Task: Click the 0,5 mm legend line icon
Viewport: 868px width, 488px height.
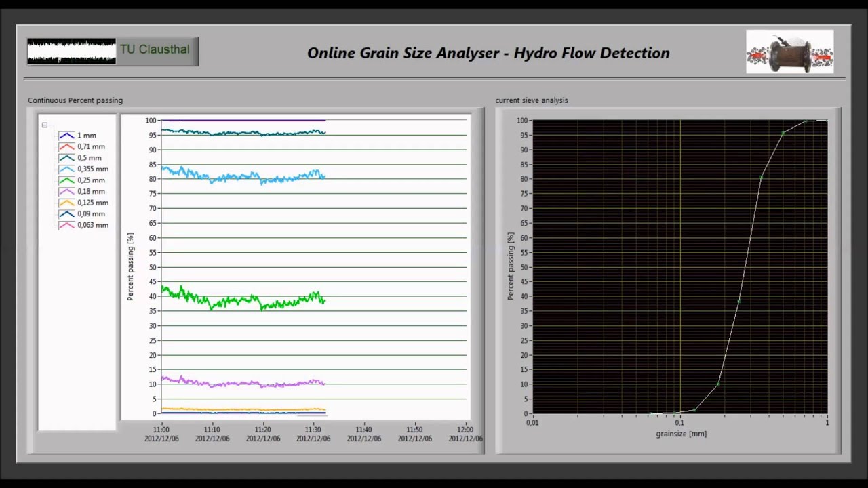Action: 66,158
